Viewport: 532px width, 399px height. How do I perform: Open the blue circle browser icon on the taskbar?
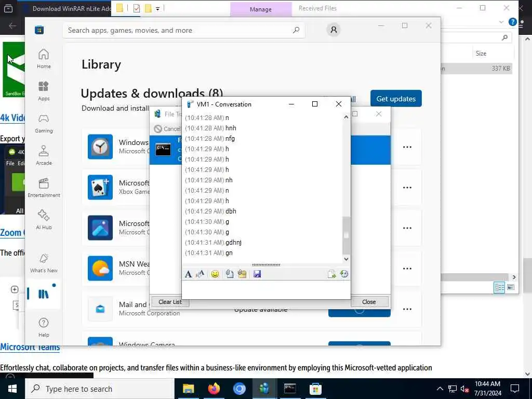point(239,389)
